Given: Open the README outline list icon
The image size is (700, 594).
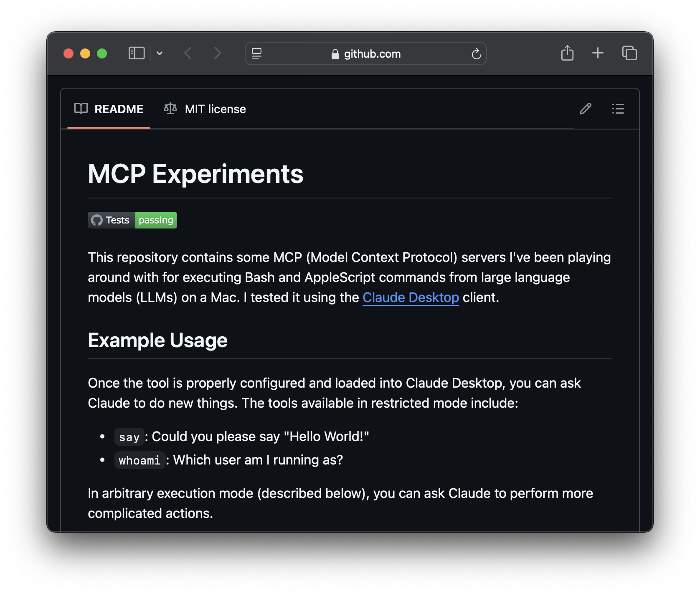Looking at the screenshot, I should click(x=618, y=109).
